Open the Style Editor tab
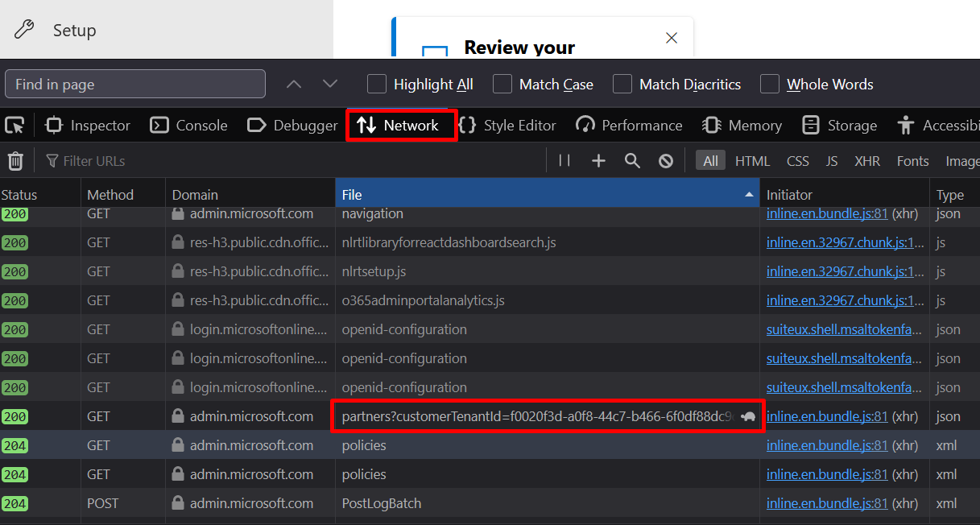Screen dimensions: 980x525 (507, 126)
